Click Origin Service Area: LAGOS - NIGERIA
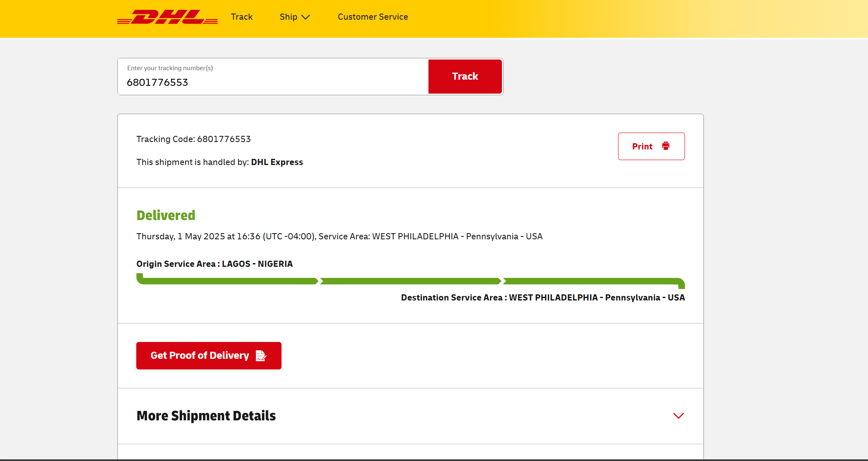The image size is (868, 461). point(215,264)
